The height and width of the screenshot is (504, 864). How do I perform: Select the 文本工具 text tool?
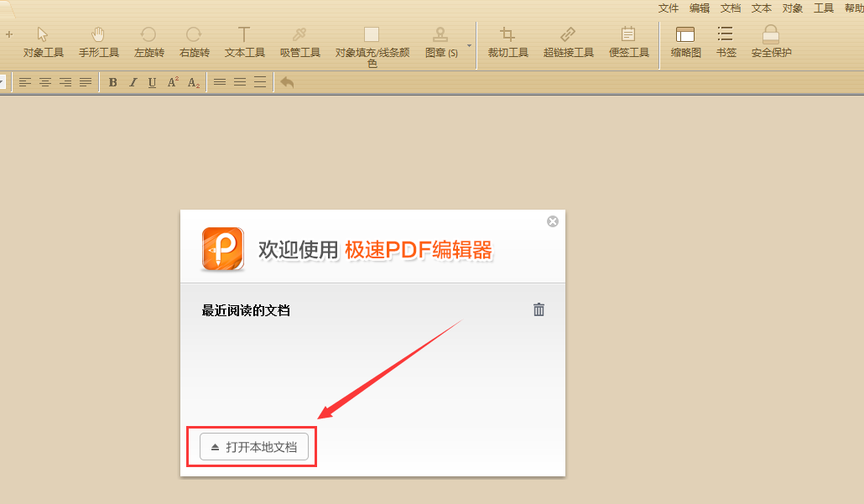[244, 43]
